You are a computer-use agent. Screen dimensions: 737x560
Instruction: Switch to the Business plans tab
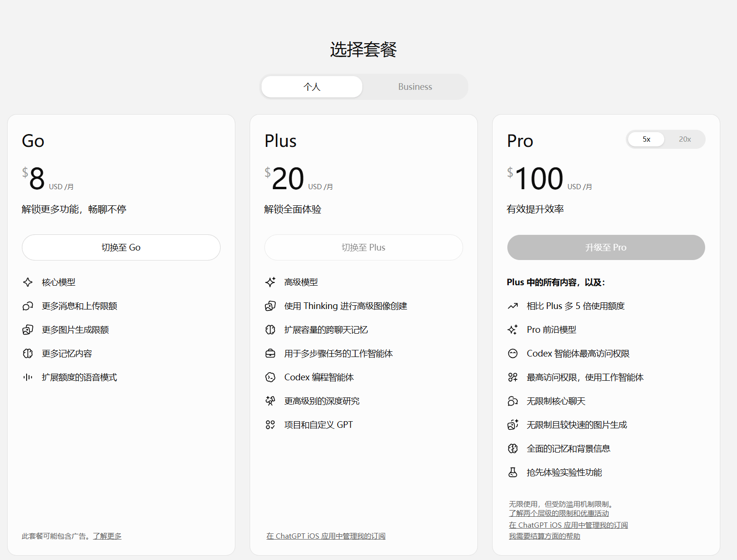pyautogui.click(x=415, y=87)
